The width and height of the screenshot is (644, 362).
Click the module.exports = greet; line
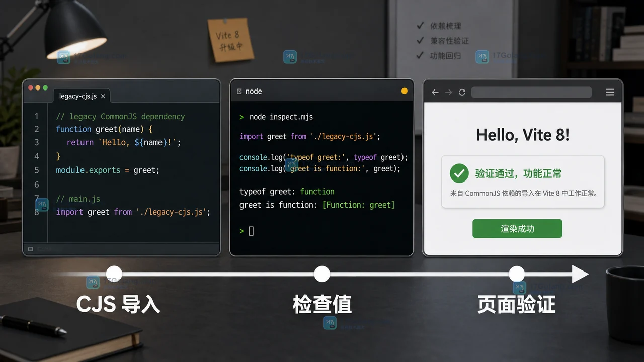coord(108,170)
